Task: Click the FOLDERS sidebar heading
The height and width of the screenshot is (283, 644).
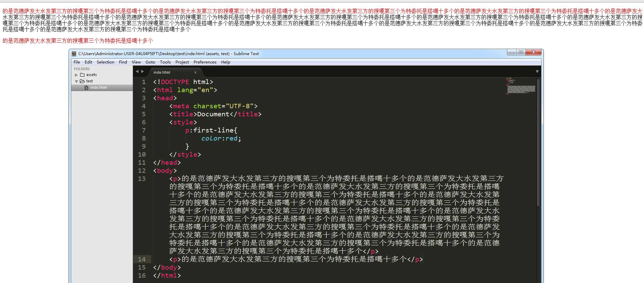Action: point(82,69)
